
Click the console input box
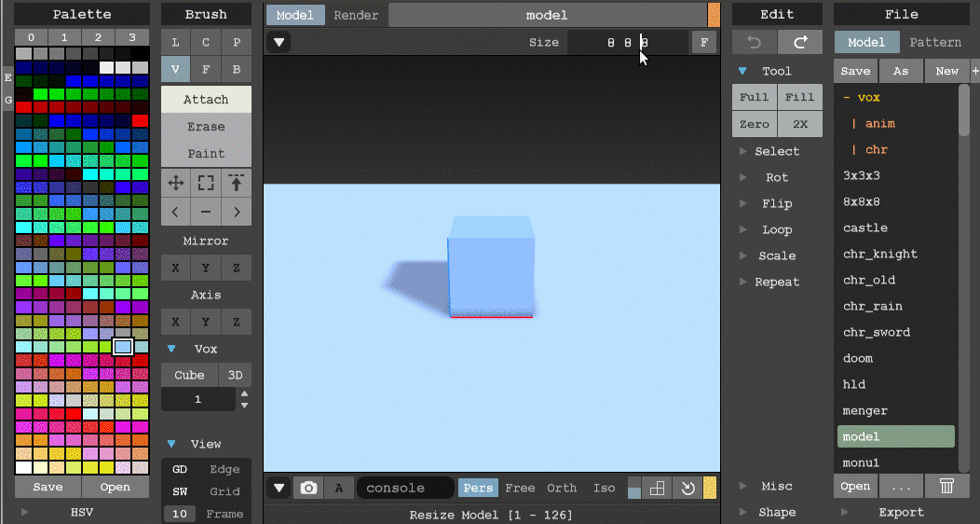[x=405, y=488]
